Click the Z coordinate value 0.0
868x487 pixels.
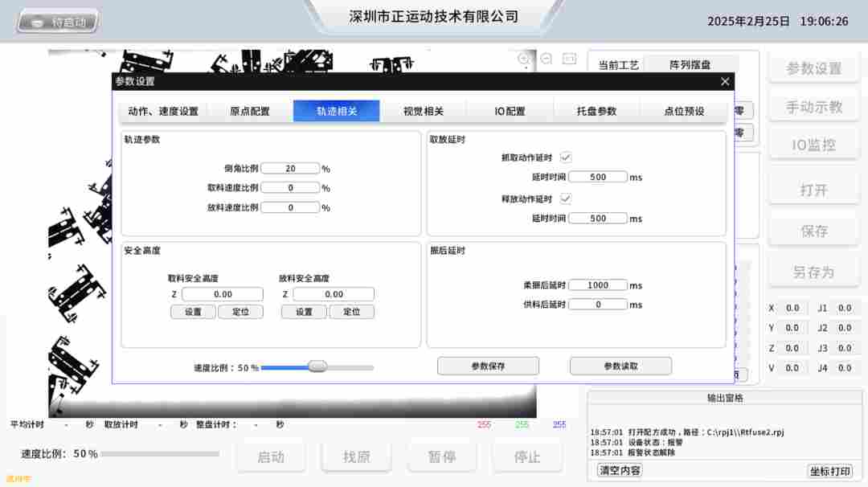click(x=792, y=348)
